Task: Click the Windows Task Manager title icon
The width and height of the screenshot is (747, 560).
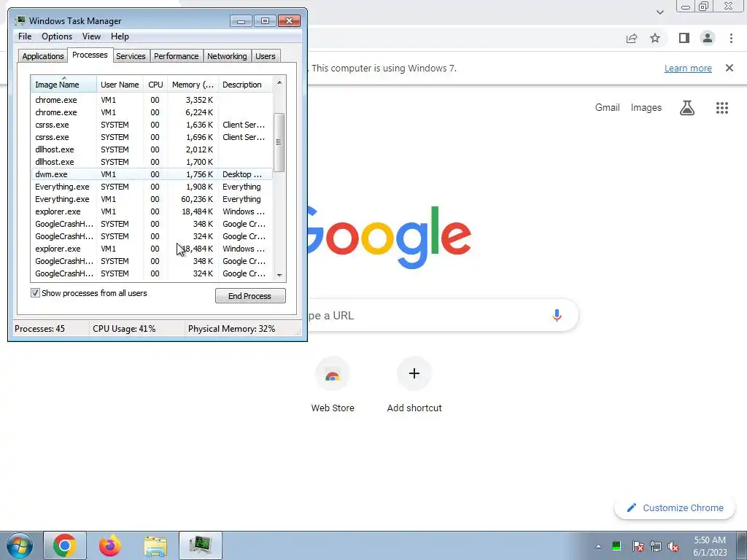Action: tap(20, 20)
